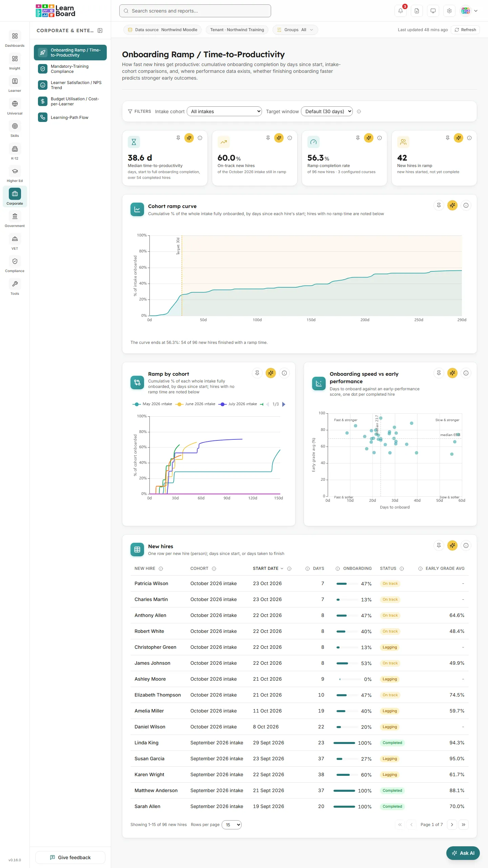Open Learning-Path Flow screen
The image size is (488, 868).
(70, 118)
